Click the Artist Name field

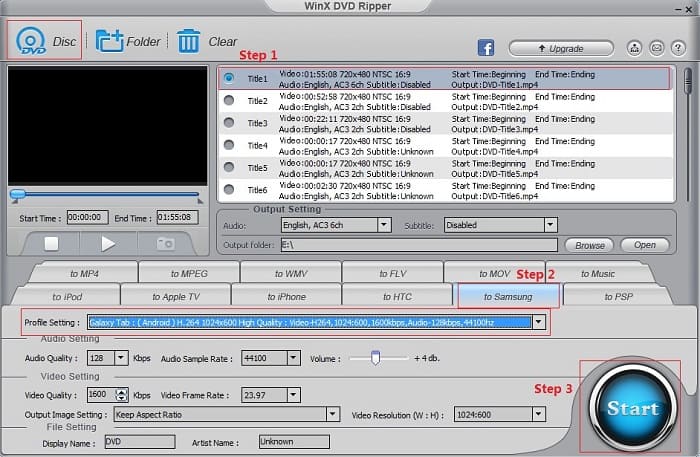click(294, 442)
